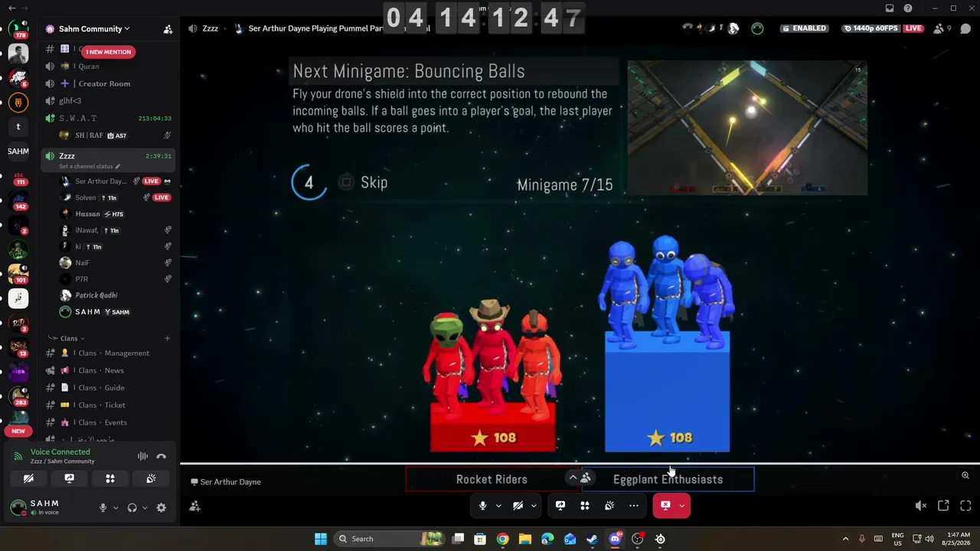Open the Windows Start menu
Viewport: 980px width, 551px height.
tap(321, 539)
